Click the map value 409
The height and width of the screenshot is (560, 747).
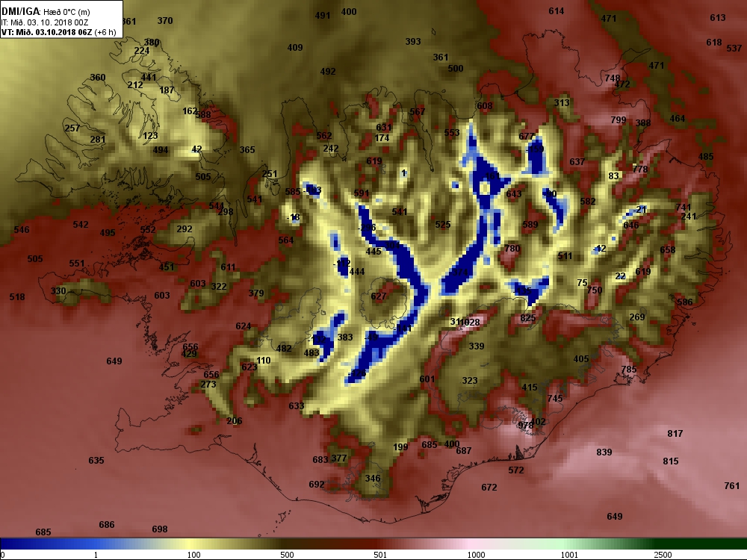(295, 47)
